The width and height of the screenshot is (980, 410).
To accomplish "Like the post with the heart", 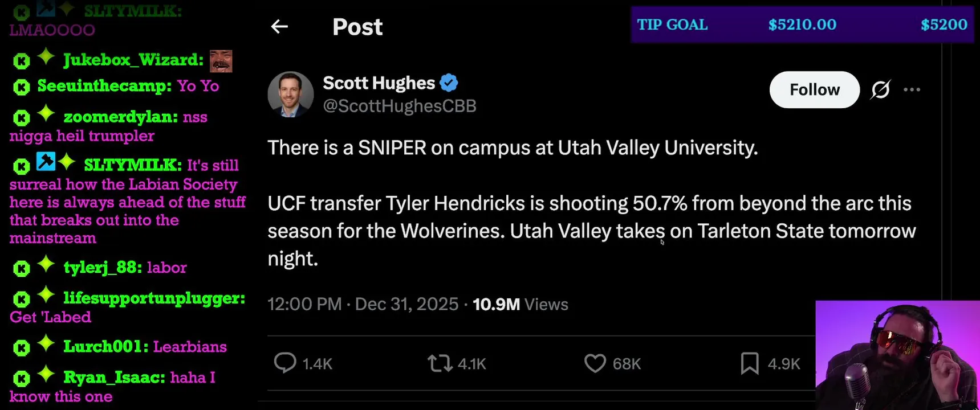I will coord(595,363).
